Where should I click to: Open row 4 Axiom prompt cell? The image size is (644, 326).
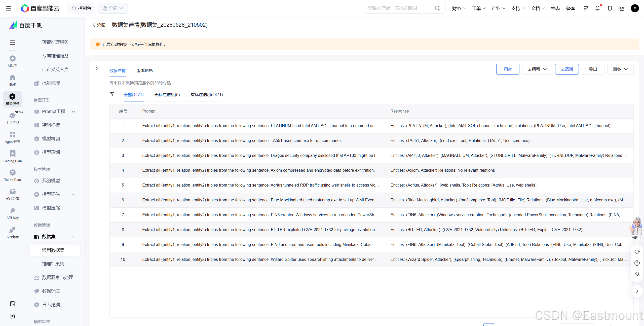[261, 170]
